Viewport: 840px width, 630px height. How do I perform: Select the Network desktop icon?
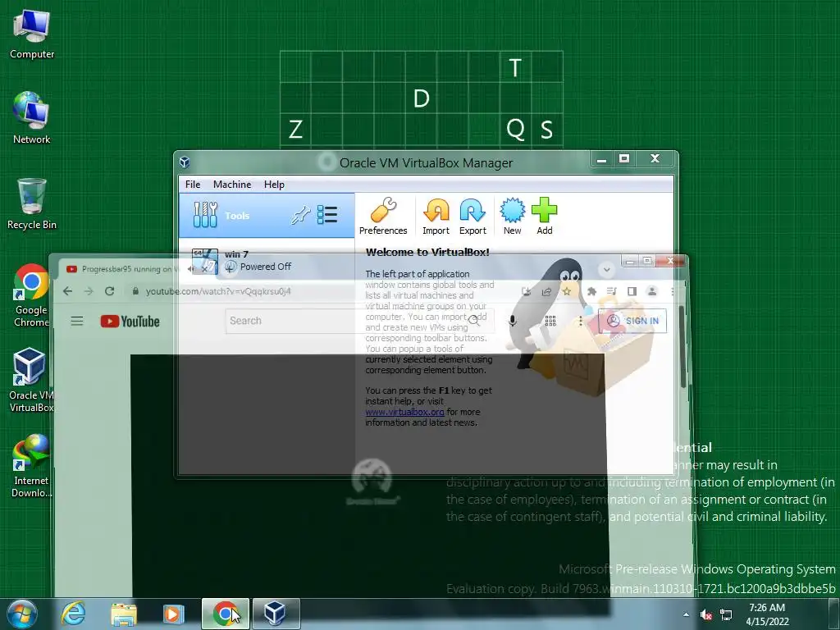click(32, 118)
